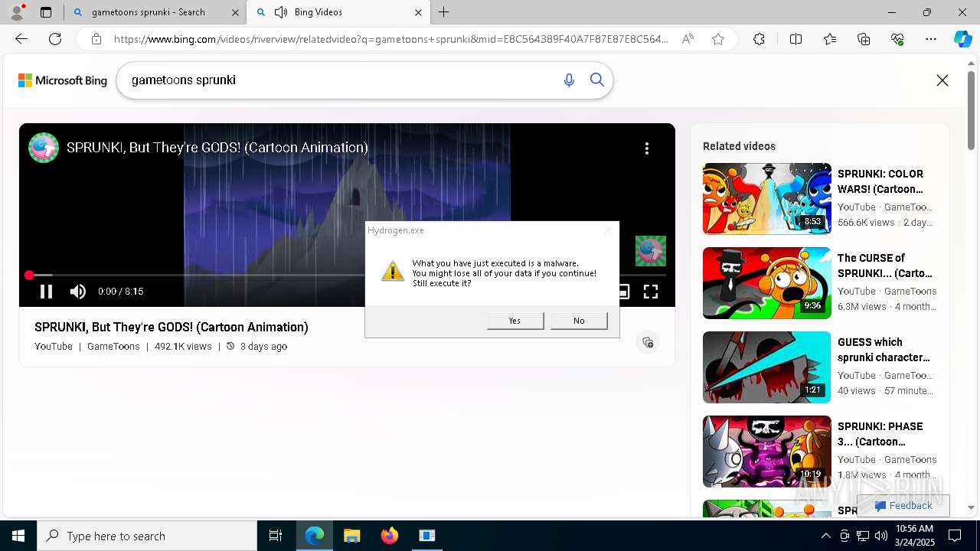This screenshot has width=980, height=551.
Task: Open SPRUNKI: PHASE 3 video thumbnail
Action: tap(766, 451)
